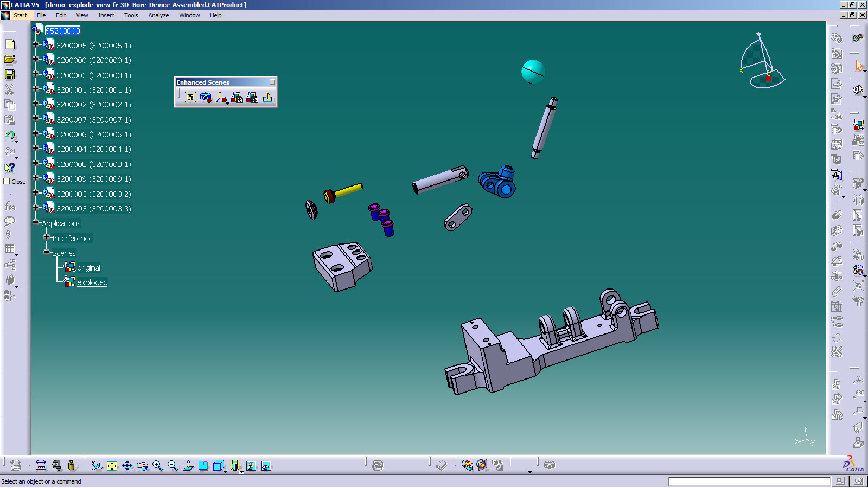Select the Rotate view tool
The height and width of the screenshot is (488, 868).
(142, 466)
